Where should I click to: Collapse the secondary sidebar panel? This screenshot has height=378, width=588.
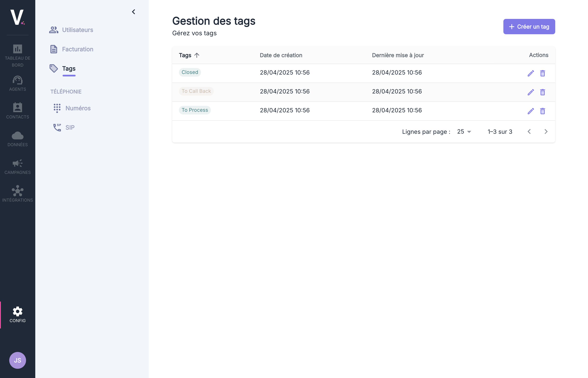click(x=134, y=12)
